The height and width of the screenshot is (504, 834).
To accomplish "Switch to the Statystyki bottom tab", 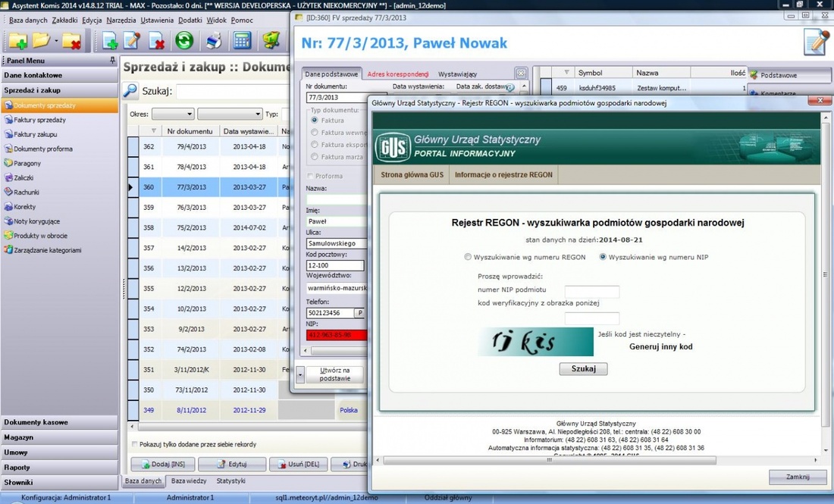I will (x=230, y=481).
